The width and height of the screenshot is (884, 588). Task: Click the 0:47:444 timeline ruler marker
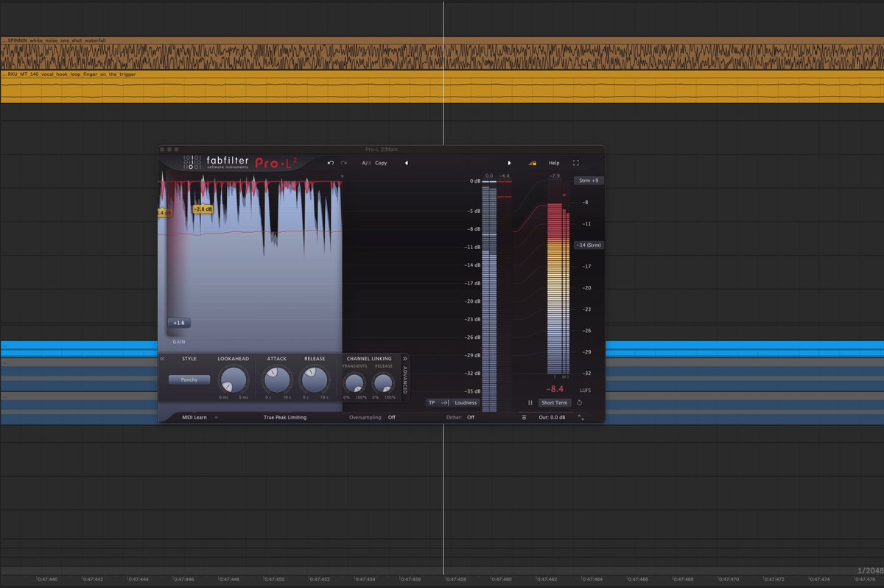(138, 579)
